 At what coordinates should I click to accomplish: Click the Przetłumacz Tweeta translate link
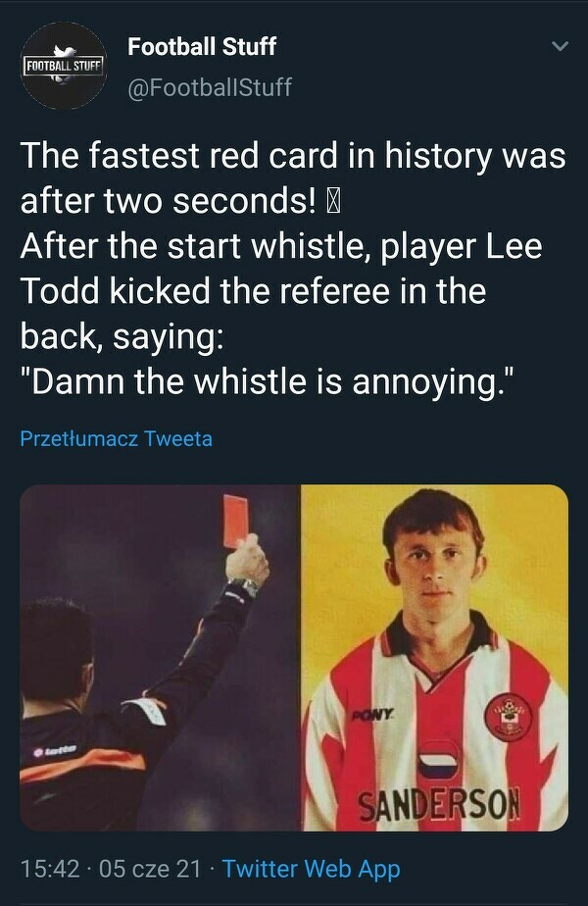coord(116,438)
